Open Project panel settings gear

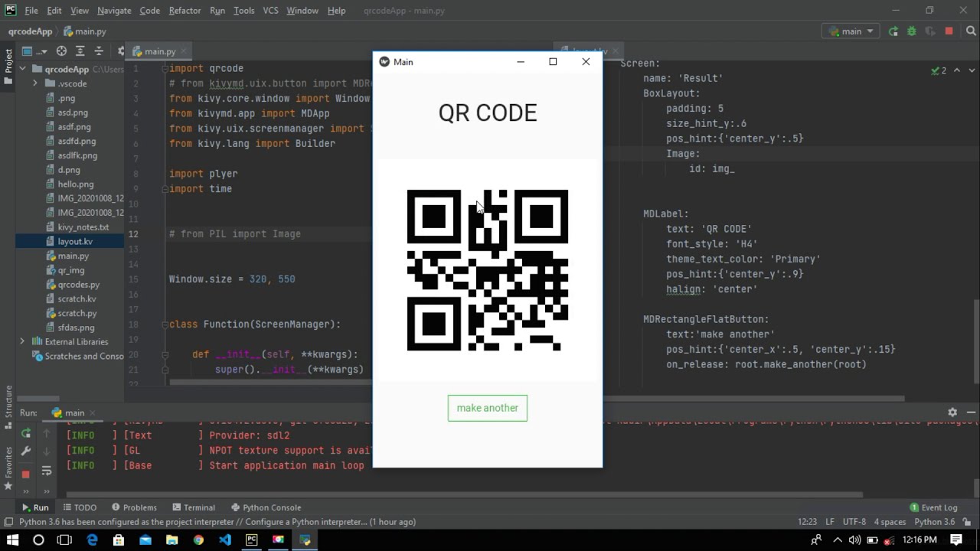click(x=120, y=51)
